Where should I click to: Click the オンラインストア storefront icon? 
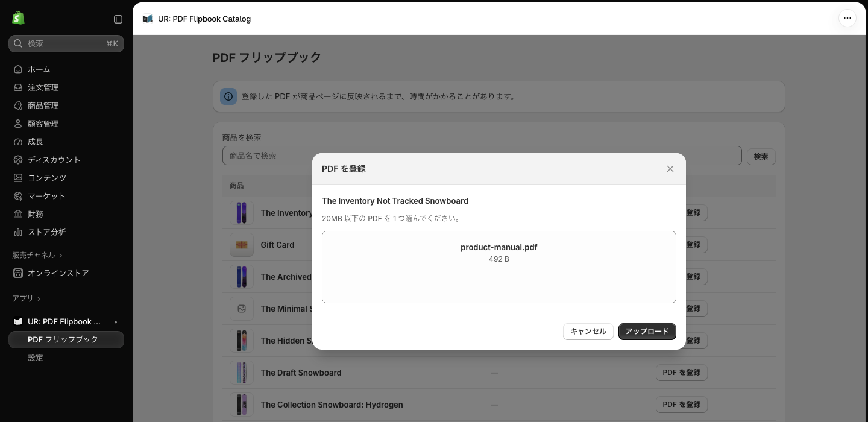(x=18, y=273)
